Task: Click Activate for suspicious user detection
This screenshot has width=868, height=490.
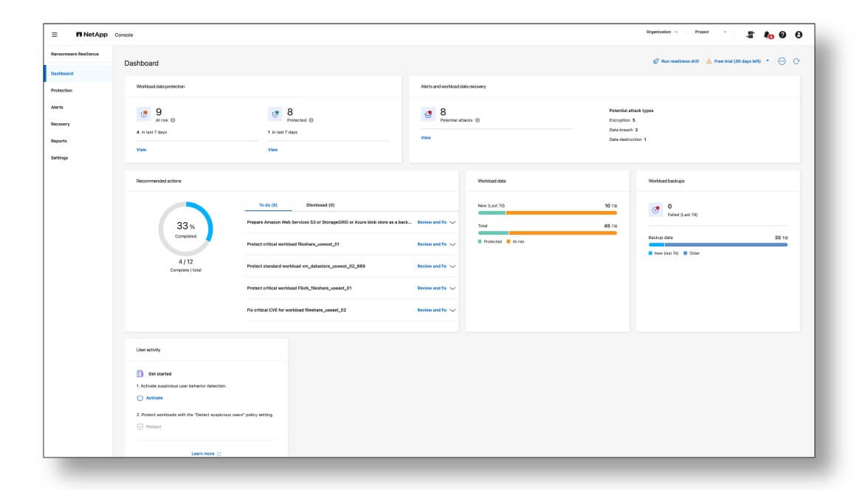Action: tap(154, 398)
